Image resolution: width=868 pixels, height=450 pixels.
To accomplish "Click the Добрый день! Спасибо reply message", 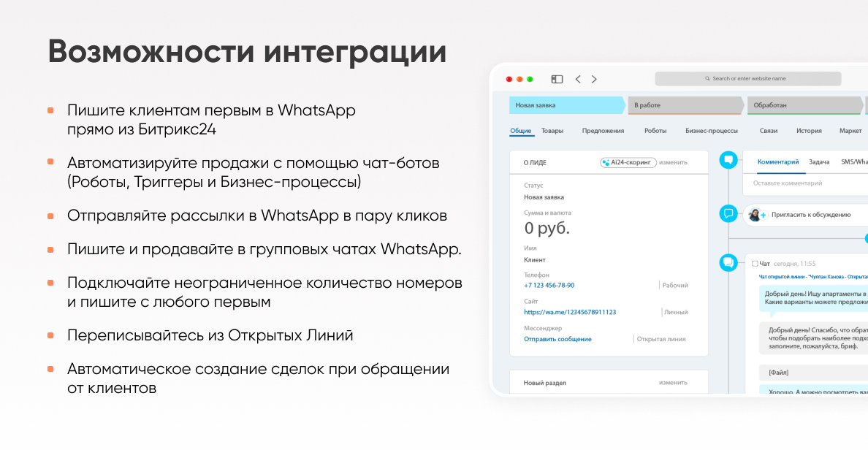I will (x=814, y=337).
